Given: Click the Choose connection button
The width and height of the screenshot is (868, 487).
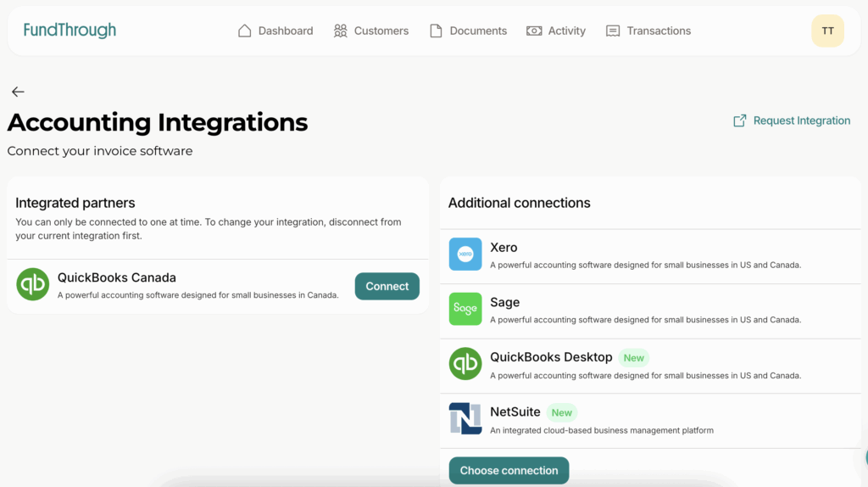Looking at the screenshot, I should pos(509,470).
